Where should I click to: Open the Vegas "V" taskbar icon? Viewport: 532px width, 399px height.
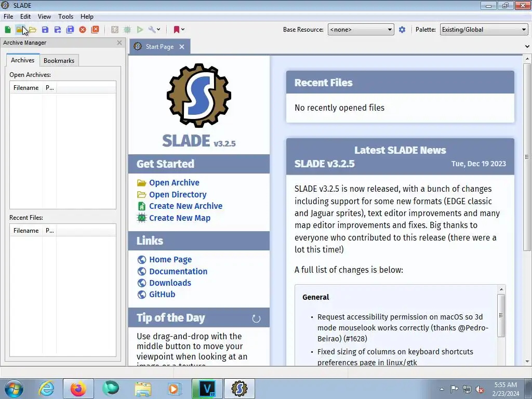click(207, 389)
